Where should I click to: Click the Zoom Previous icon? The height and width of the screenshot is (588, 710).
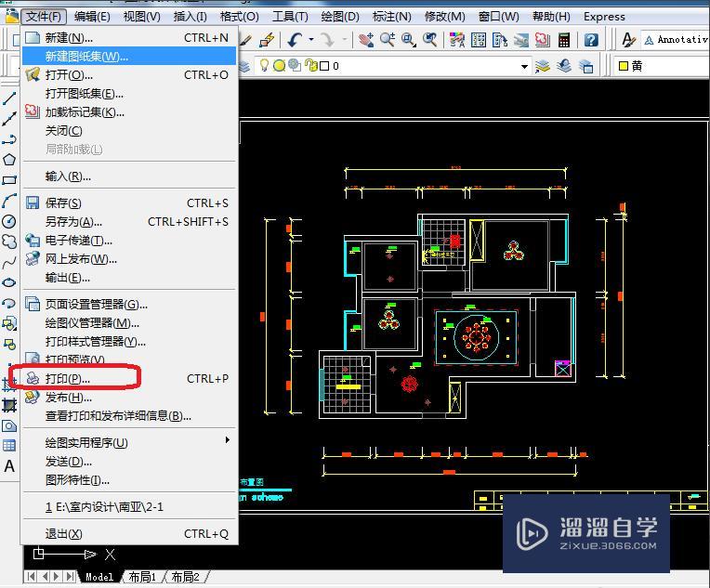pyautogui.click(x=429, y=40)
